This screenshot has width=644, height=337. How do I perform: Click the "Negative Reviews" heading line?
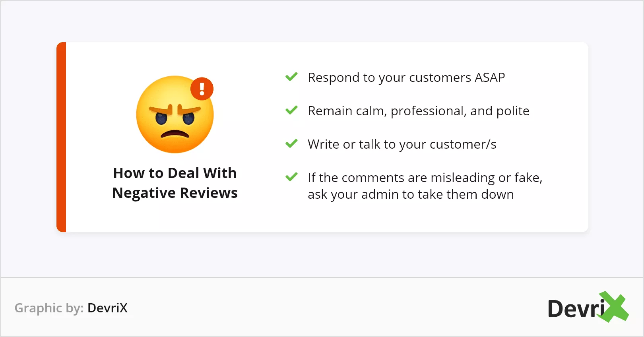175,193
